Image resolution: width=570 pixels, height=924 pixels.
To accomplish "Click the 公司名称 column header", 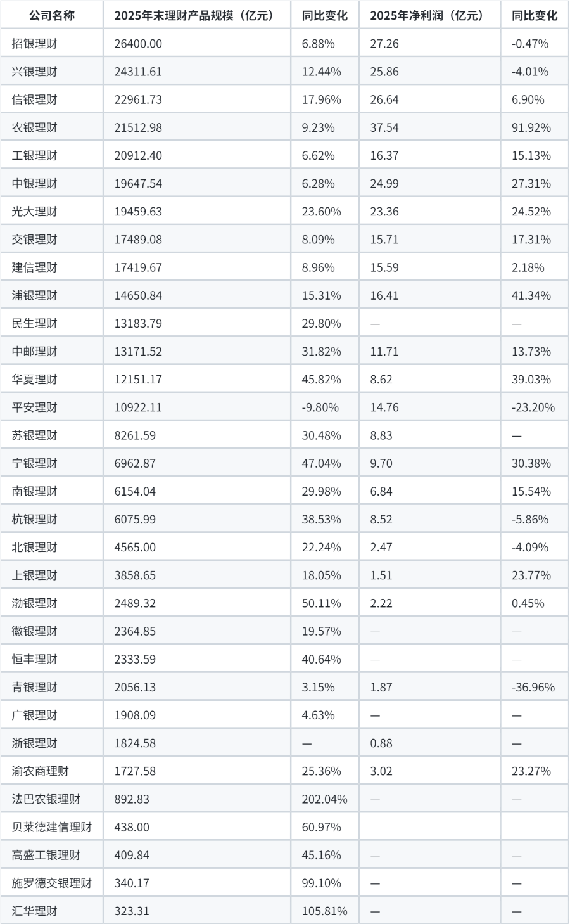I will [52, 15].
